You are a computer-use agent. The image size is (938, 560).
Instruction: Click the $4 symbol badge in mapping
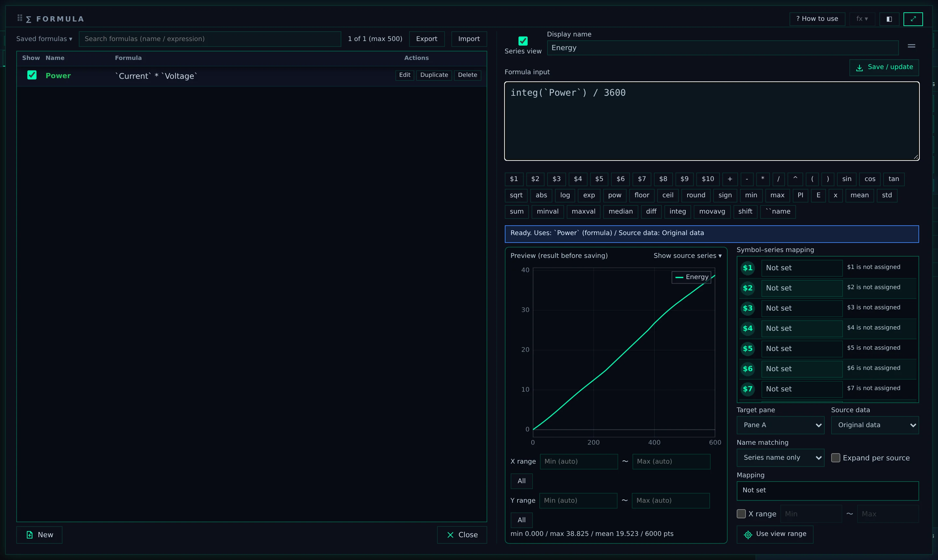point(747,328)
